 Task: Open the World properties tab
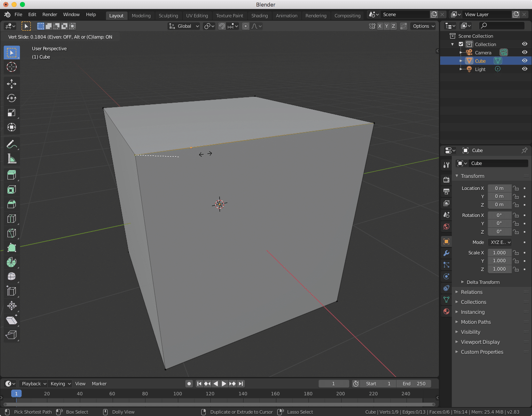click(x=446, y=227)
